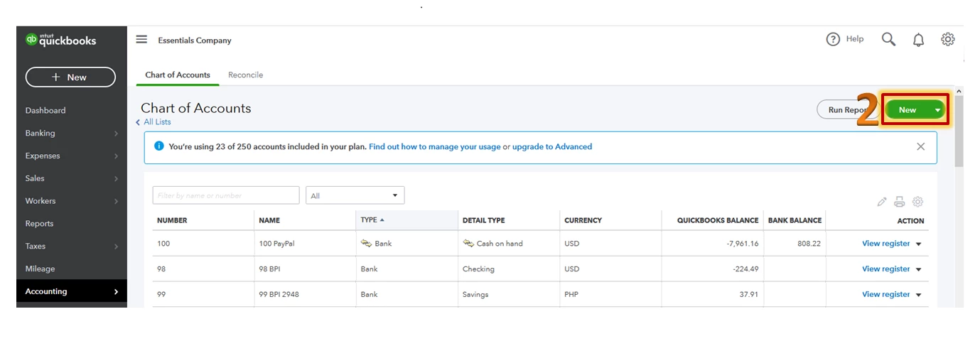Open Find out how to manage your usage
Screen dimensions: 980x341
point(435,146)
